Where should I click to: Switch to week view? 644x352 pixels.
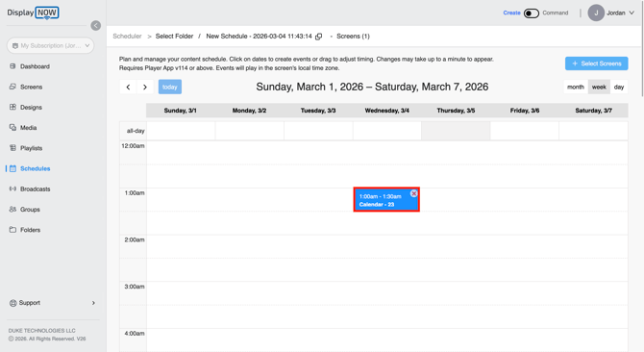coord(599,87)
